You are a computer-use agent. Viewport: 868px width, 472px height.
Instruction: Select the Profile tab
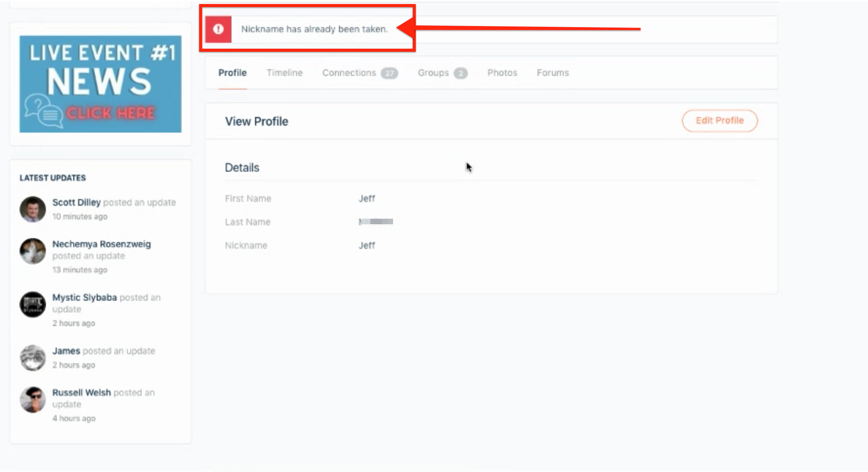(232, 73)
